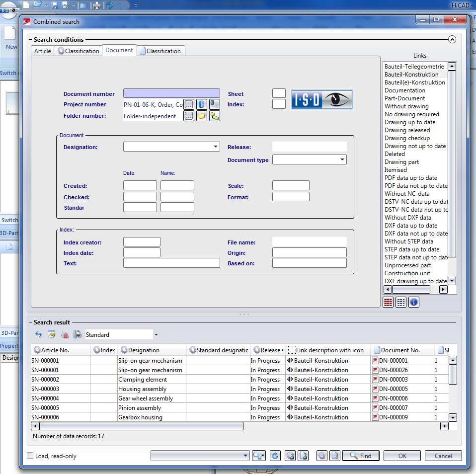Image resolution: width=476 pixels, height=474 pixels.
Task: Enable the Load, read-only checkbox
Action: click(30, 456)
